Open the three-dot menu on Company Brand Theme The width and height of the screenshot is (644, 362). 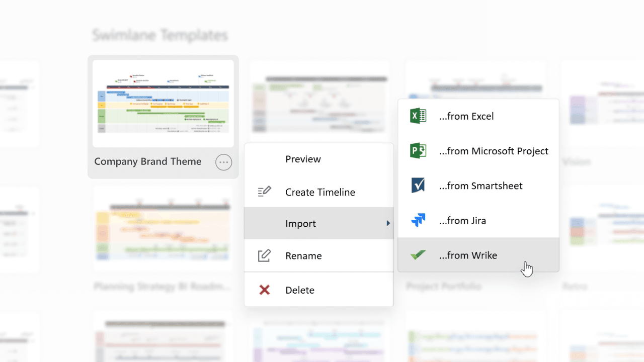[224, 162]
